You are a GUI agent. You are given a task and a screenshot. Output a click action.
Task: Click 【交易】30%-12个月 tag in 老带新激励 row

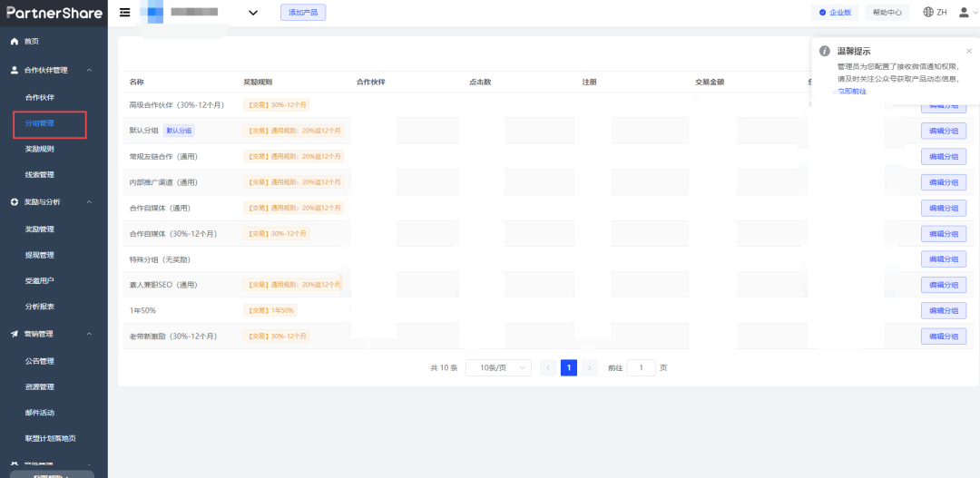[276, 337]
